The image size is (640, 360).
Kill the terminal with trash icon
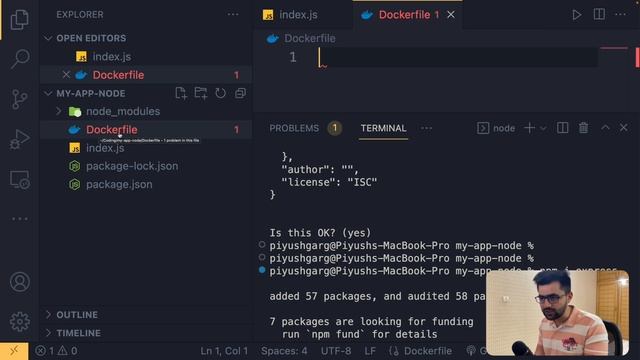pos(583,128)
